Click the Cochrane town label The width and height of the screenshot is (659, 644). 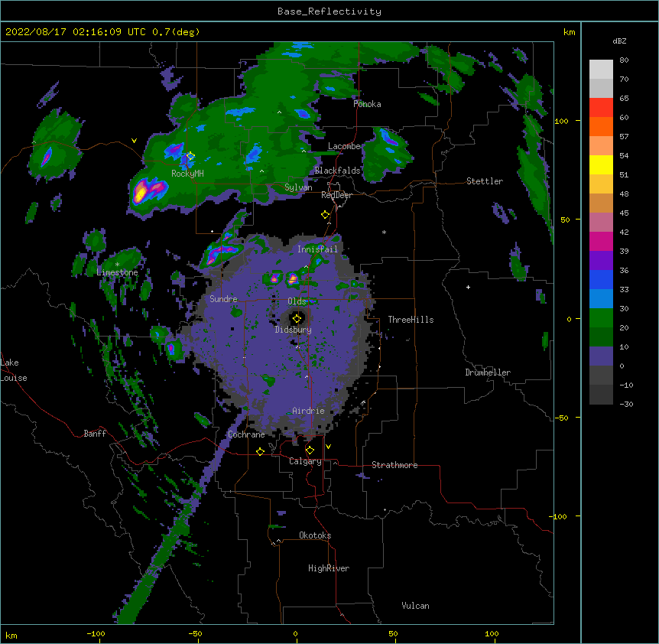click(x=246, y=434)
